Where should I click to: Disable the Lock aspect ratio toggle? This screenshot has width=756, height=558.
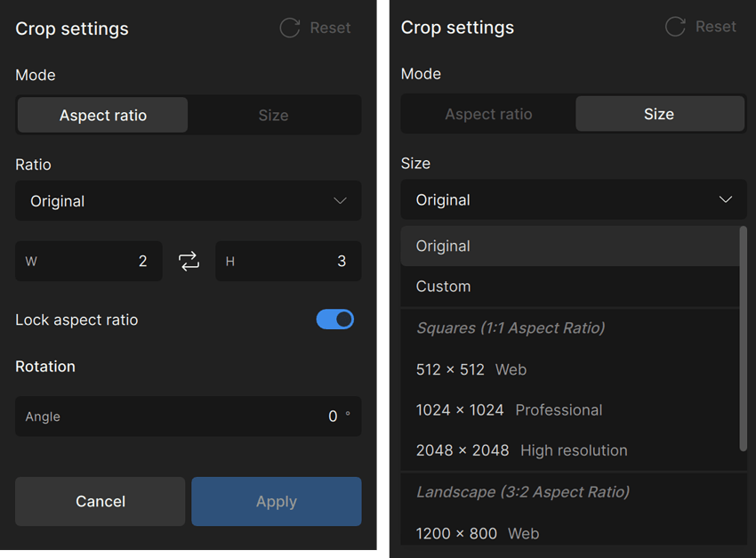point(335,319)
